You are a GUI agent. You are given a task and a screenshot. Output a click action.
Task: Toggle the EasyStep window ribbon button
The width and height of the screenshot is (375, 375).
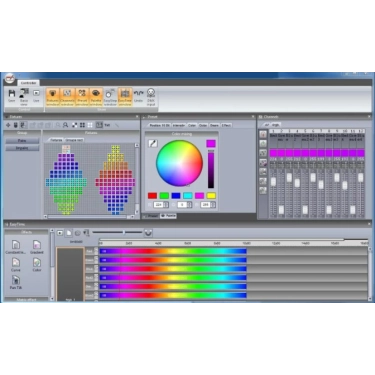[x=110, y=97]
